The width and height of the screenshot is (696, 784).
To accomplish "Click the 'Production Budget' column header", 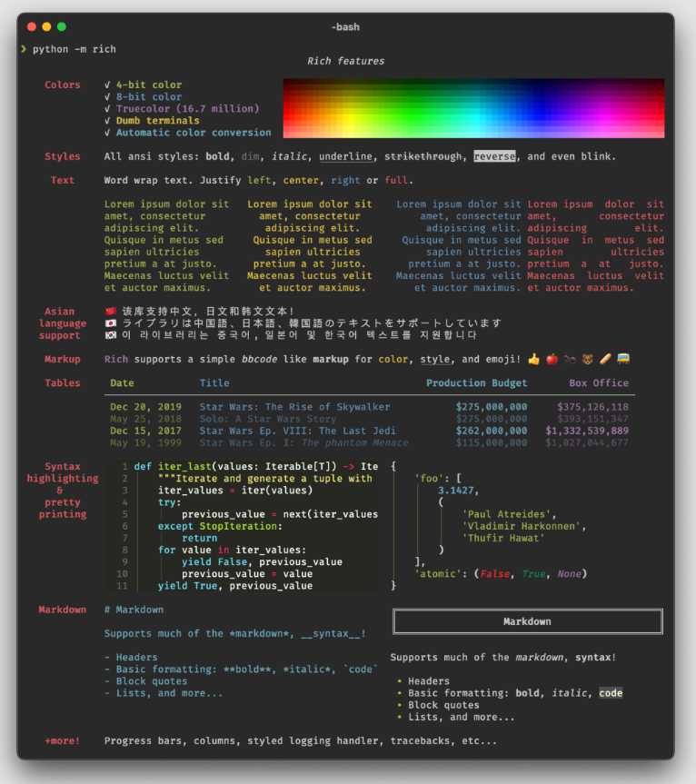I will (x=476, y=383).
